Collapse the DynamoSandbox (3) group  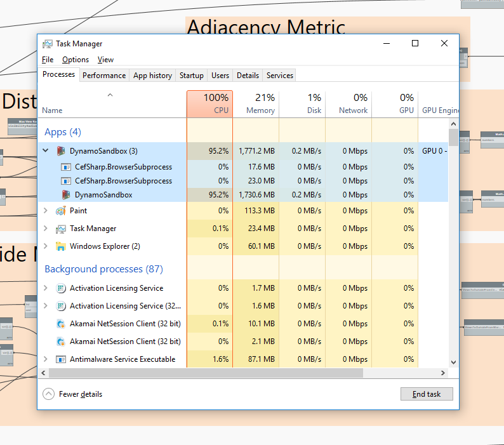tap(46, 151)
